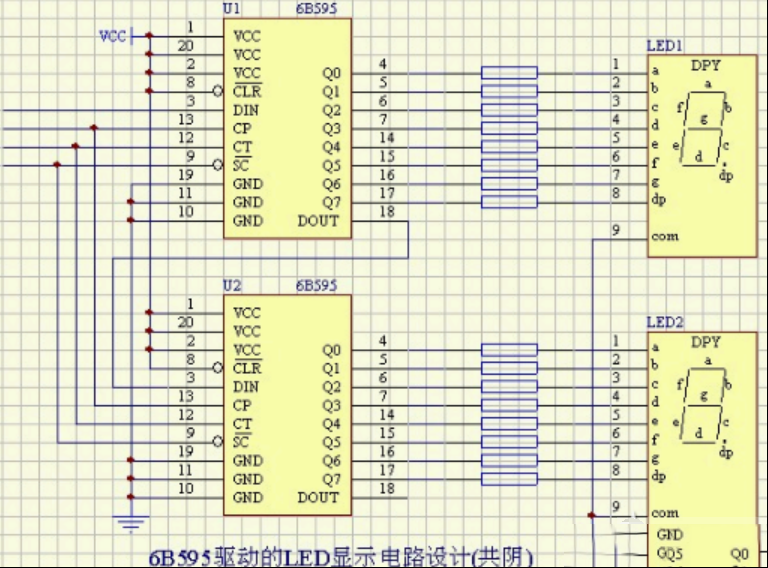Viewport: 768px width, 568px height.
Task: Click the schematic title text 6B595驱动的LED显示电路设计(共阴)
Action: (340, 557)
